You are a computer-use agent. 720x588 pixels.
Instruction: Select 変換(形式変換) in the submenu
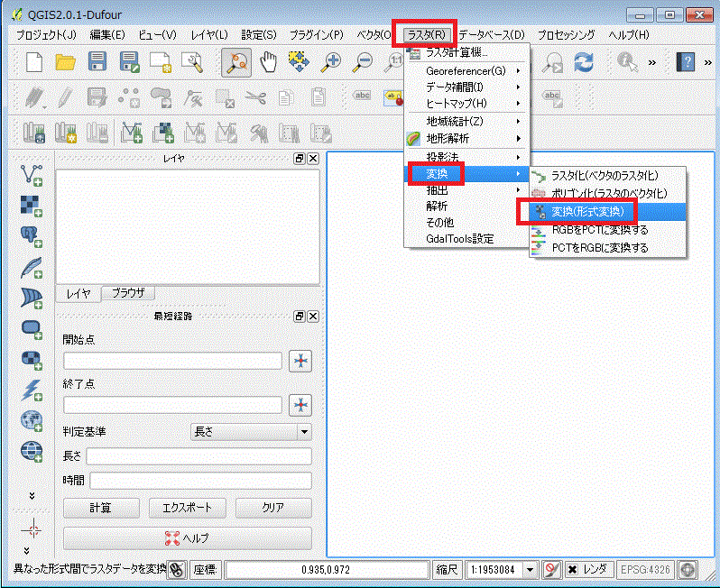(586, 212)
